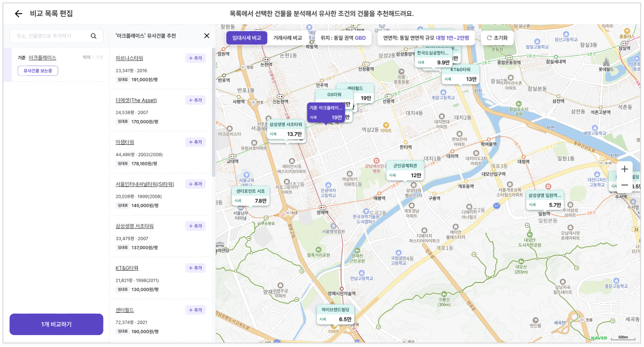Screen dimensions: 644x347
Task: Click the back arrow icon
Action: click(x=19, y=14)
